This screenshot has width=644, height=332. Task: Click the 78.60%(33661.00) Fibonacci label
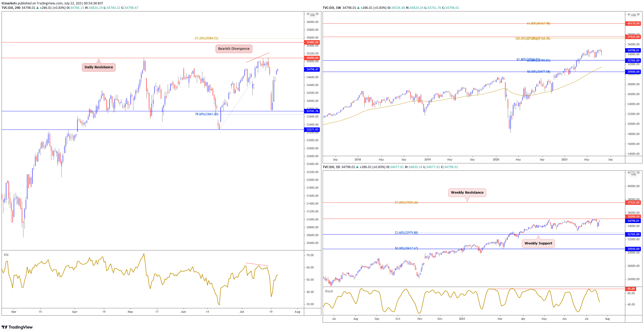pyautogui.click(x=207, y=114)
